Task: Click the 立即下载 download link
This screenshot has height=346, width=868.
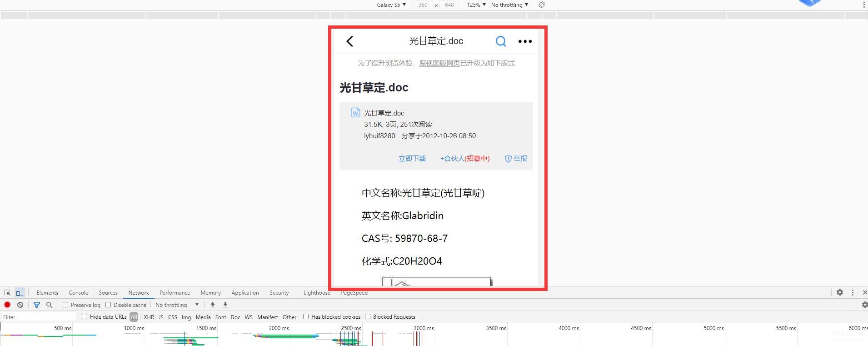Action: coord(412,158)
